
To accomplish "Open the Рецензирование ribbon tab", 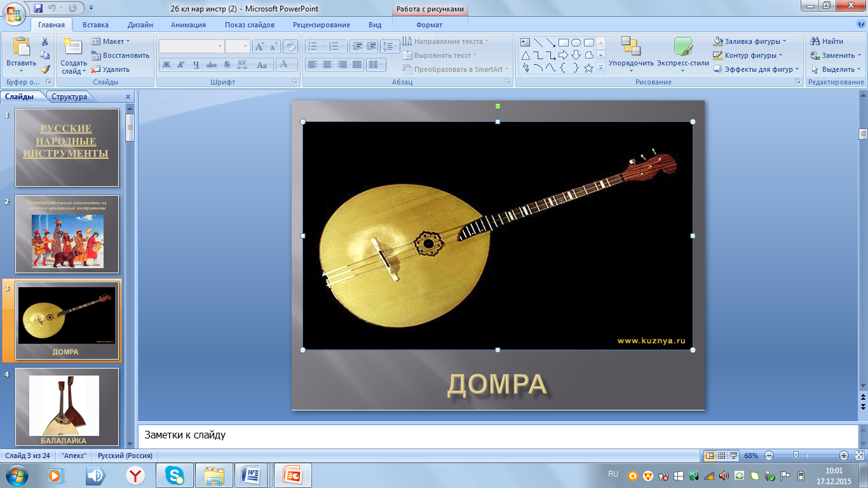I will tap(322, 25).
